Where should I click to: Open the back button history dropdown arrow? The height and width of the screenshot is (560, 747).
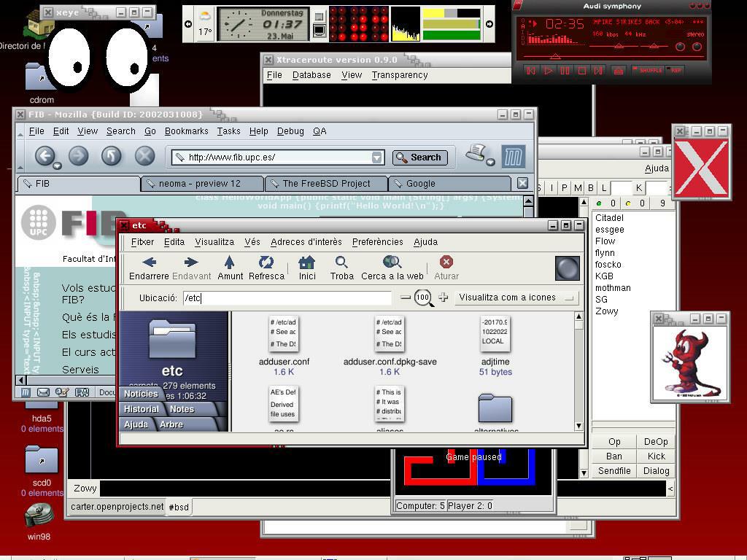point(57,166)
